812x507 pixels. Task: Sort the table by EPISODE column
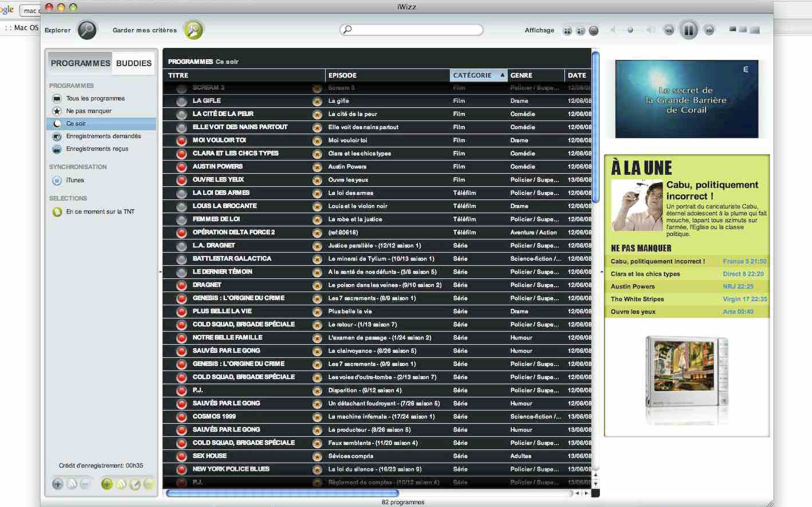pos(388,75)
